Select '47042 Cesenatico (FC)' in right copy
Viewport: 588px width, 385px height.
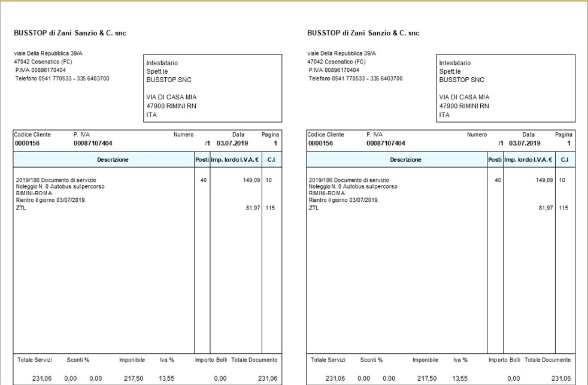point(337,62)
